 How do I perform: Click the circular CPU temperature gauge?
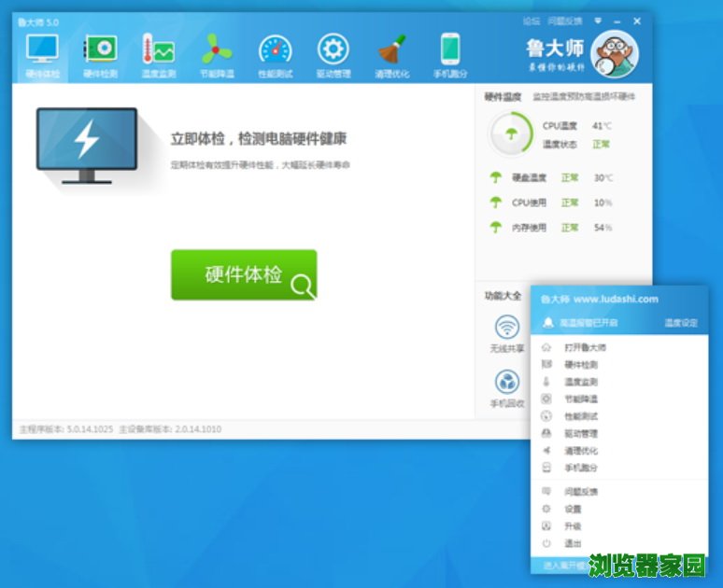click(511, 133)
